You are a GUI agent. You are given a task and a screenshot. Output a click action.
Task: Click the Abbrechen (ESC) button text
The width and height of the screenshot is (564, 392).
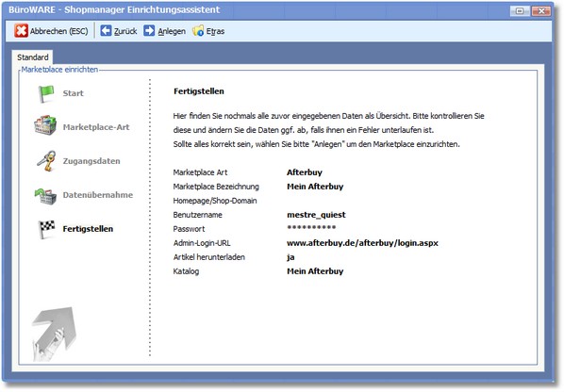point(59,31)
